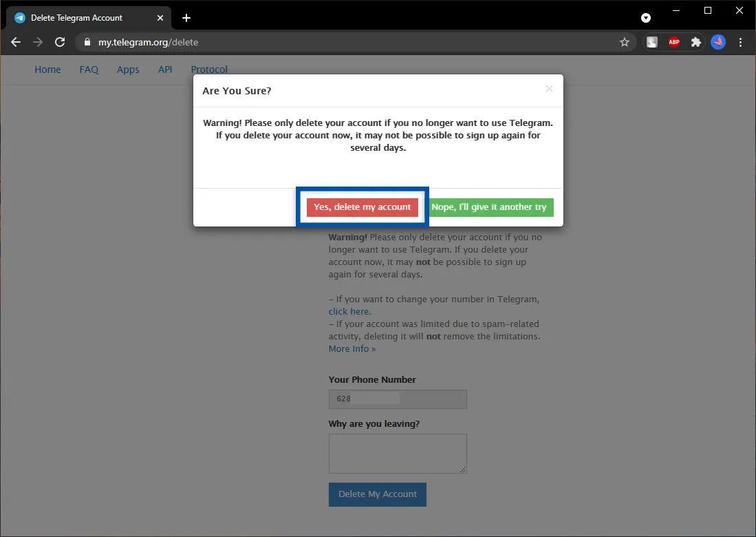The image size is (756, 537).
Task: Click the blue circular extension icon
Action: [x=718, y=42]
